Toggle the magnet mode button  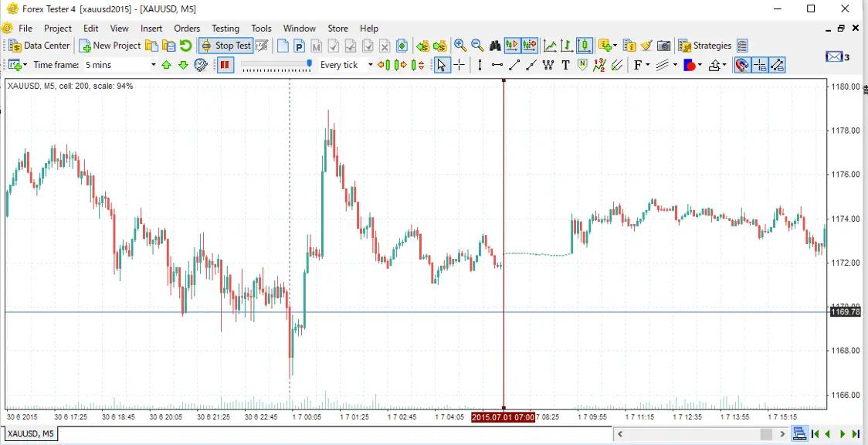742,66
